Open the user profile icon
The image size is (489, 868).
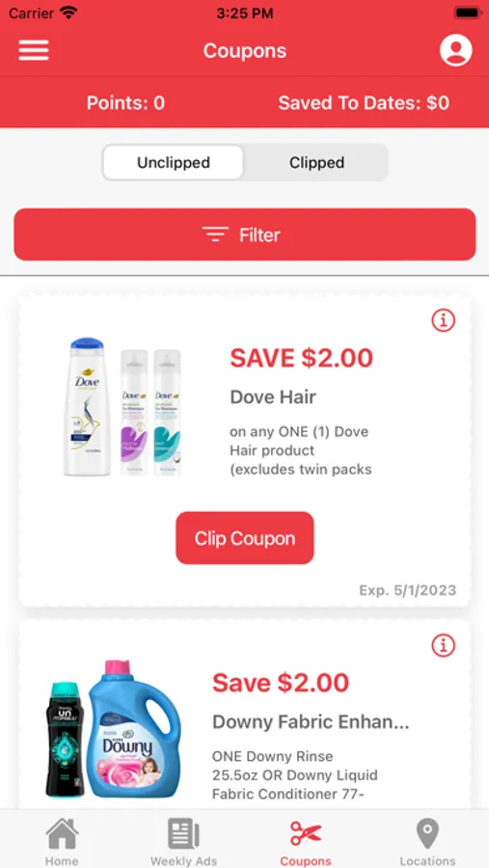coord(456,50)
